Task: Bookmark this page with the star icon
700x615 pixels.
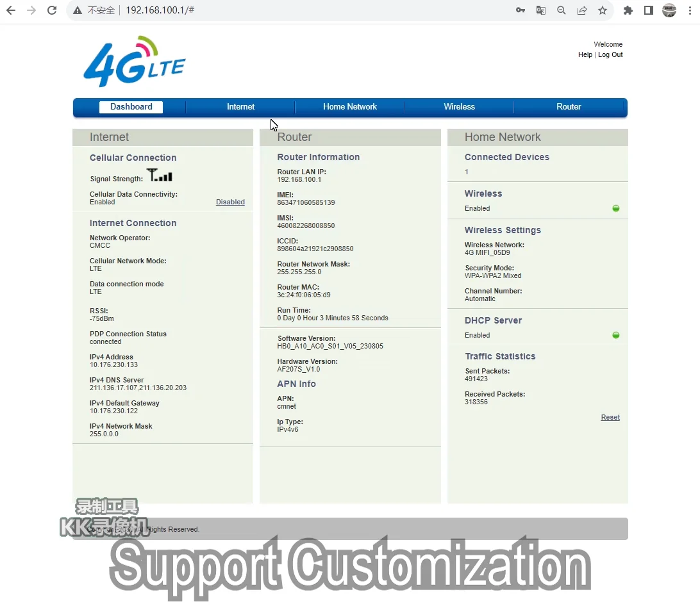Action: click(603, 10)
